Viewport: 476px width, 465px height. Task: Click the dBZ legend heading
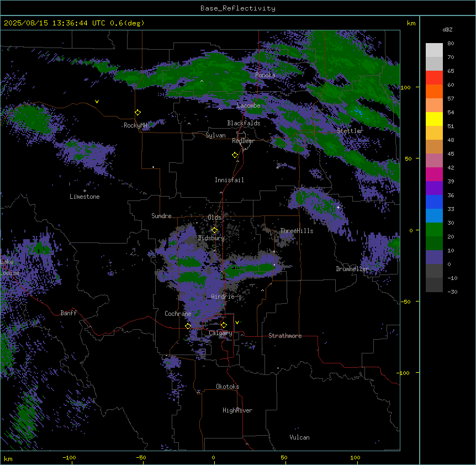[x=447, y=30]
